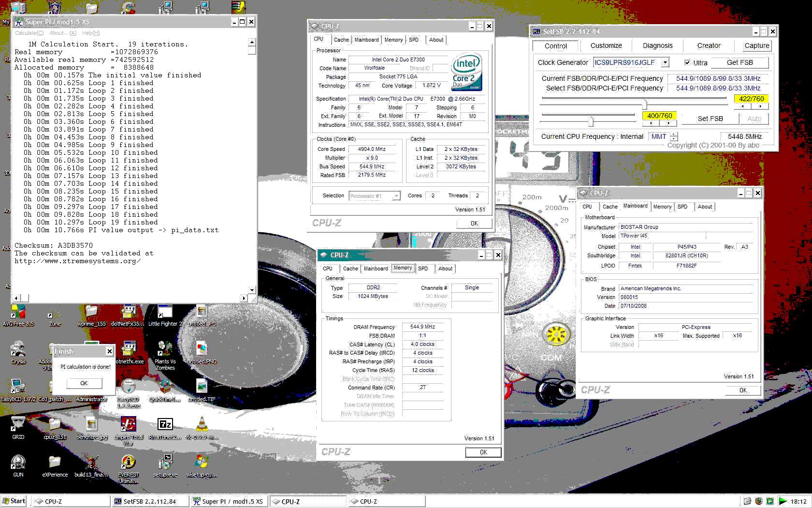Switch to Super PI taskbar button
The width and height of the screenshot is (812, 508).
228,501
